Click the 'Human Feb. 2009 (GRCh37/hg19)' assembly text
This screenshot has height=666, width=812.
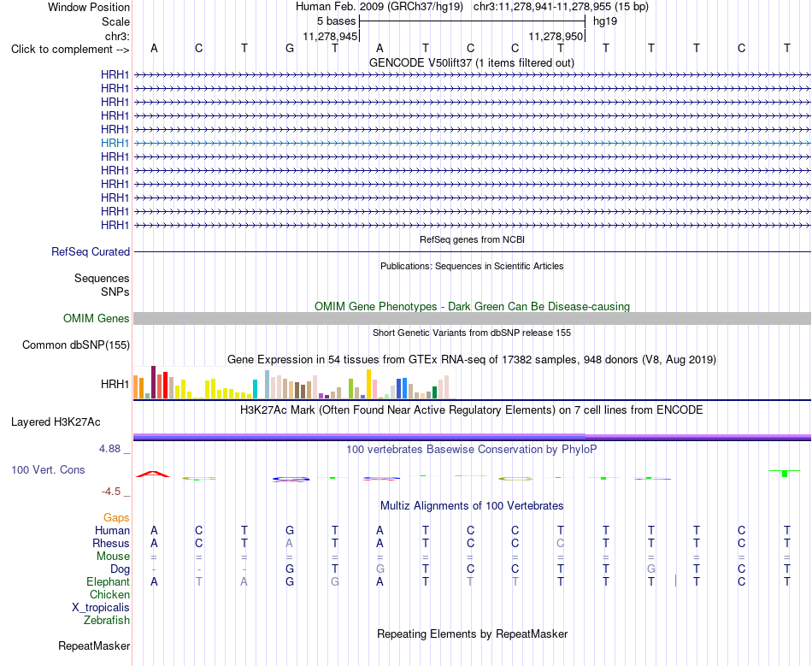pos(379,7)
